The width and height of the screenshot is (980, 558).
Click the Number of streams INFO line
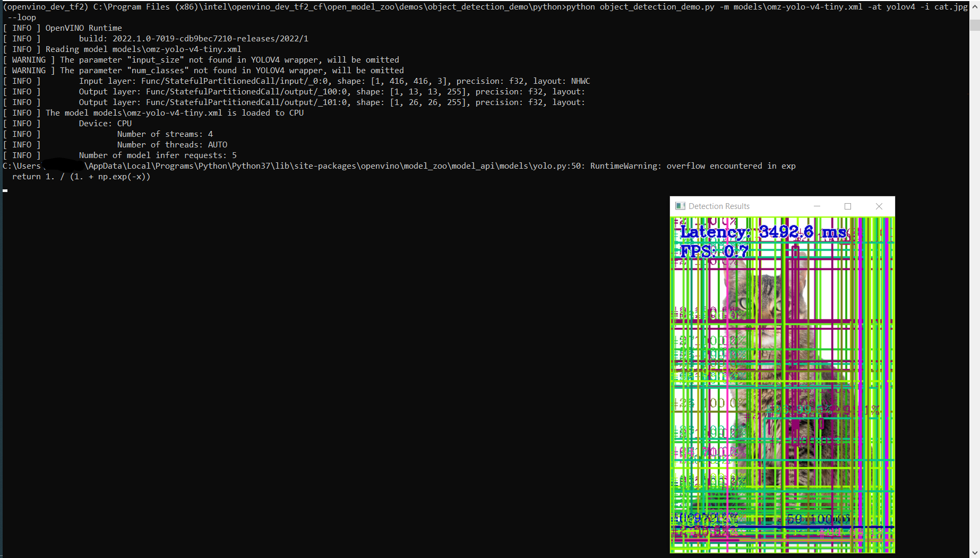point(165,134)
